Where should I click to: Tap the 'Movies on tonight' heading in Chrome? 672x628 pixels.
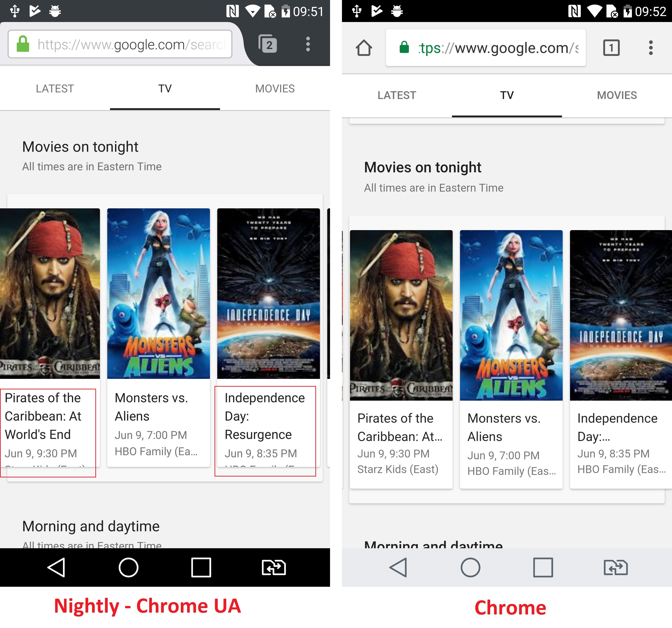coord(423,167)
